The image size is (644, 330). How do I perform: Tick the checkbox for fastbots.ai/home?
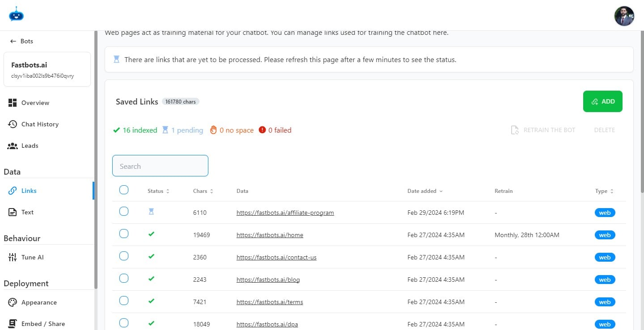[124, 234]
